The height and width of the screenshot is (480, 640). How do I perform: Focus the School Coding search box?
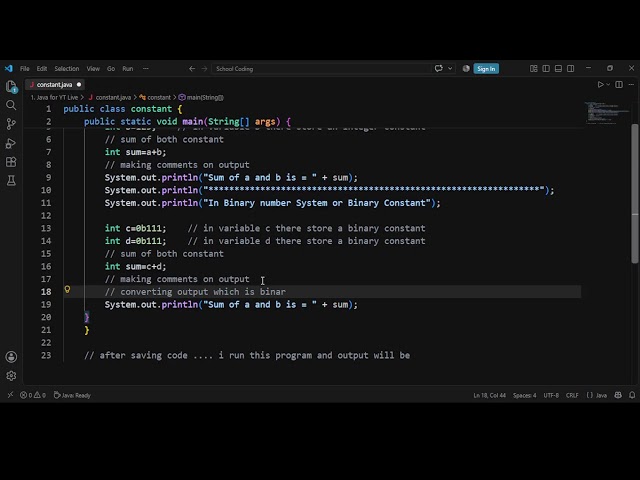pos(321,69)
